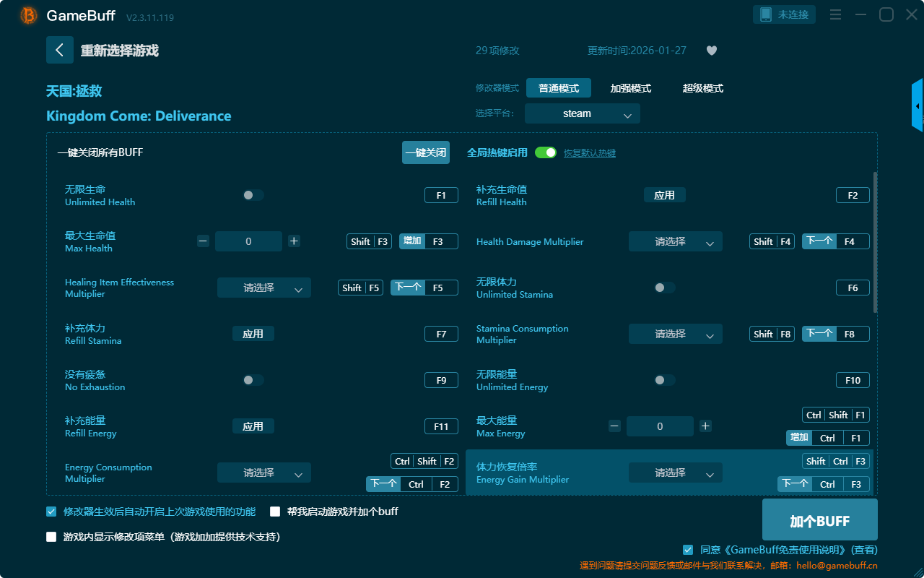The height and width of the screenshot is (578, 924).
Task: Decrease Max Energy with minus icon
Action: (614, 426)
